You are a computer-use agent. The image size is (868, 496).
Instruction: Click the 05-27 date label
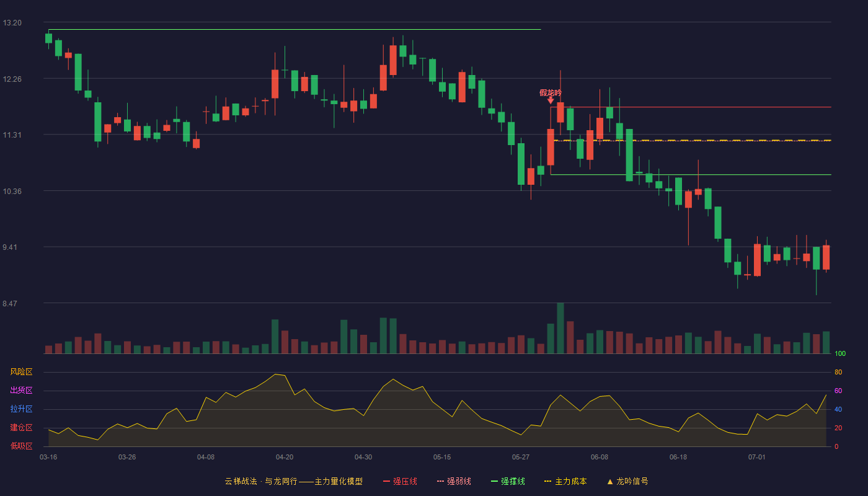point(521,458)
